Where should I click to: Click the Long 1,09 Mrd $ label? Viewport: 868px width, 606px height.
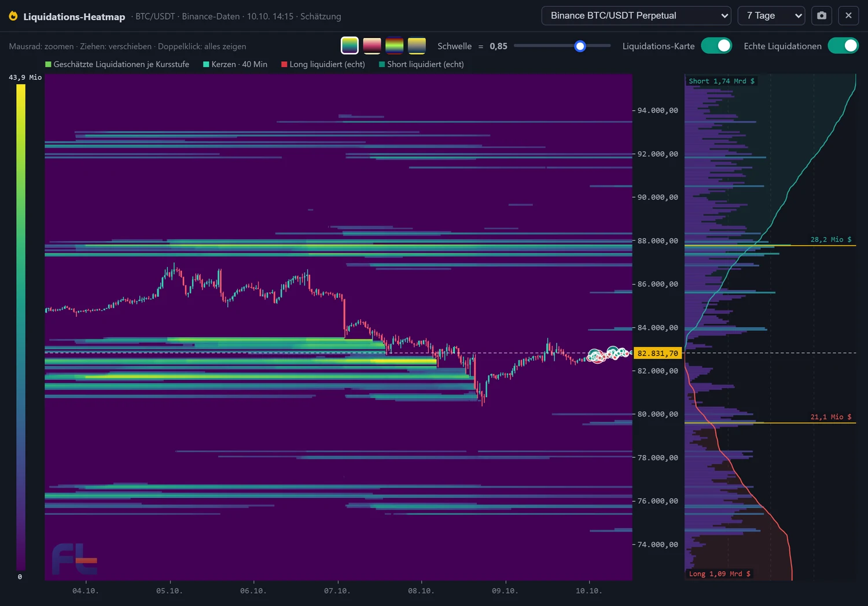coord(719,574)
